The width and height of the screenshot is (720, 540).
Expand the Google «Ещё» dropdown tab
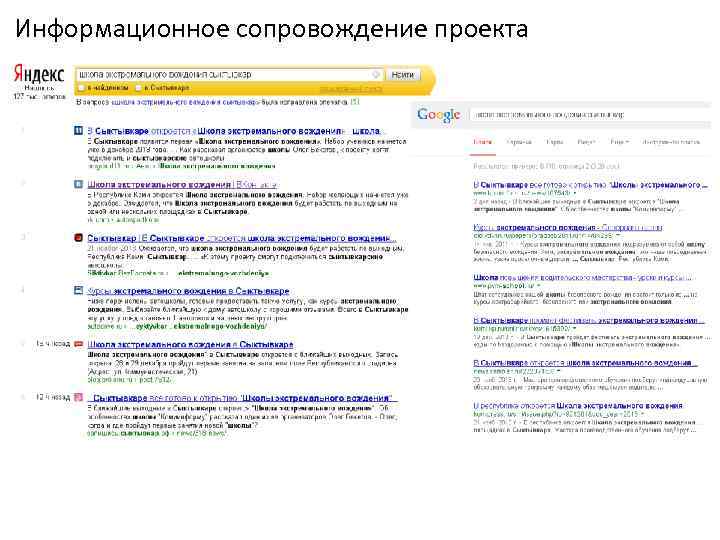point(619,142)
